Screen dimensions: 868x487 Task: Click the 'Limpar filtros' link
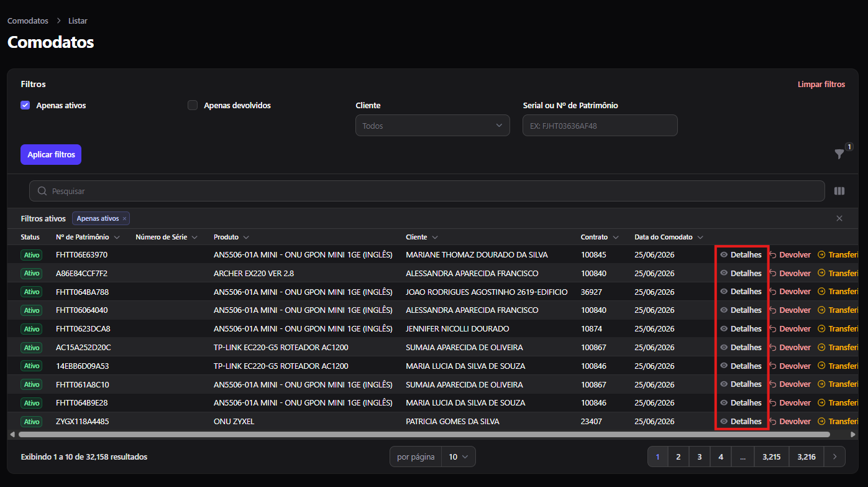click(821, 85)
